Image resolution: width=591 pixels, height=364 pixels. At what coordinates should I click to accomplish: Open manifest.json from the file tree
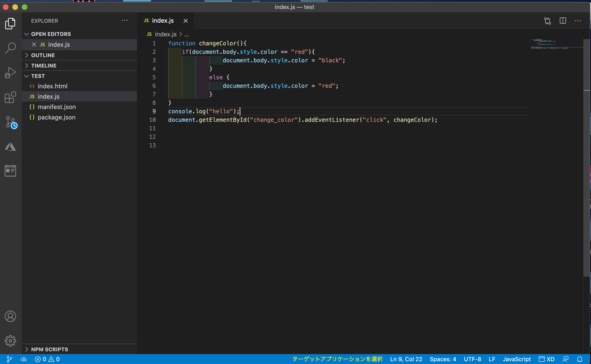click(57, 107)
